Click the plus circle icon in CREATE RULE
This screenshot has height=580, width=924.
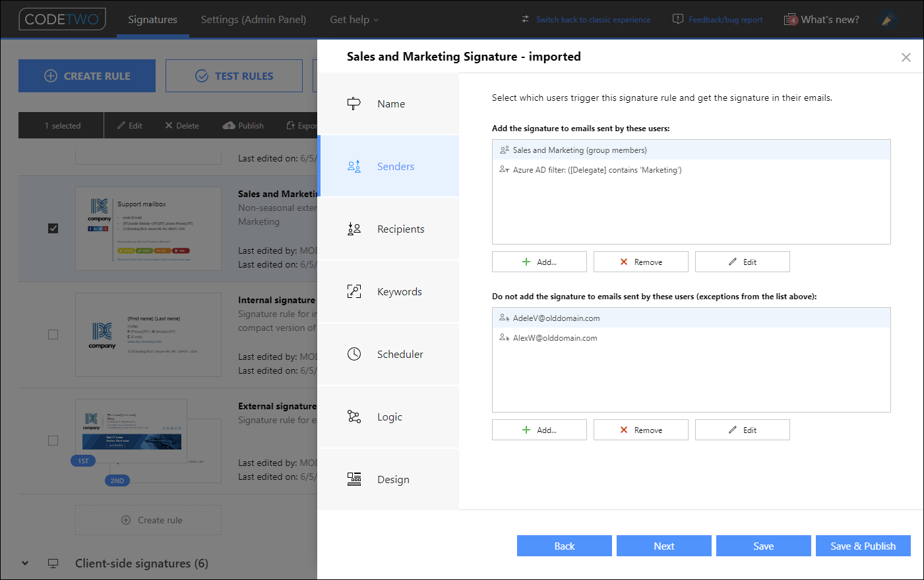51,76
